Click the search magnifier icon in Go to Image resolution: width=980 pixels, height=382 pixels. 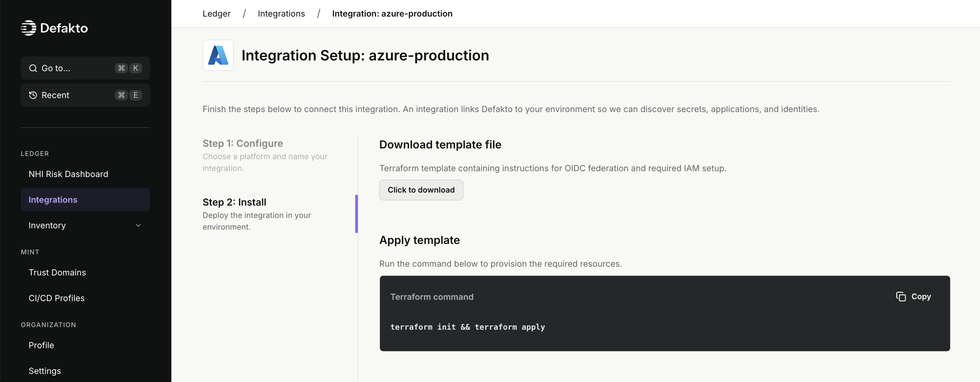(33, 68)
